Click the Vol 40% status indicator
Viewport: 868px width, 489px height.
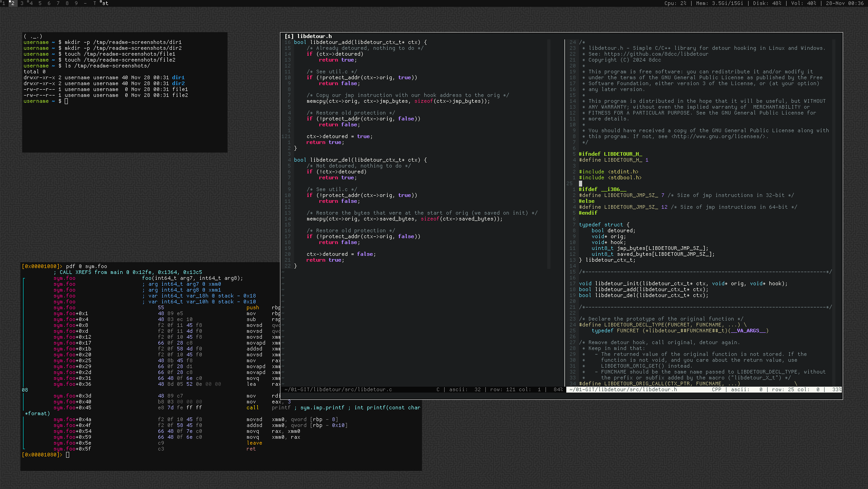click(x=803, y=3)
